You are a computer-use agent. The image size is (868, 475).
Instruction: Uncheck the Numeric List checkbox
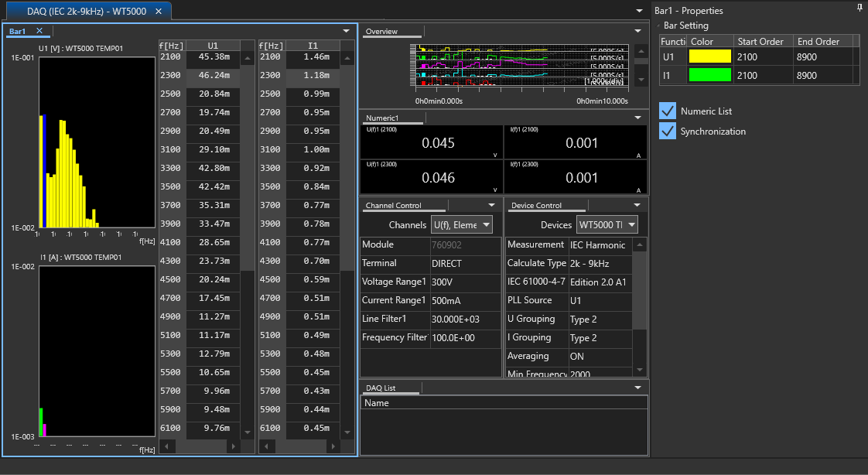point(668,111)
